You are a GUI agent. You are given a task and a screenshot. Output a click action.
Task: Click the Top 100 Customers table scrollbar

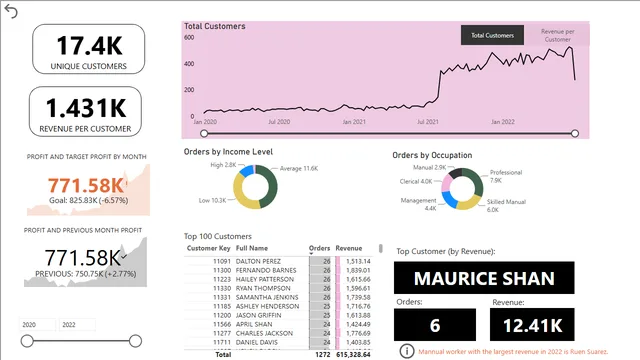point(381,248)
